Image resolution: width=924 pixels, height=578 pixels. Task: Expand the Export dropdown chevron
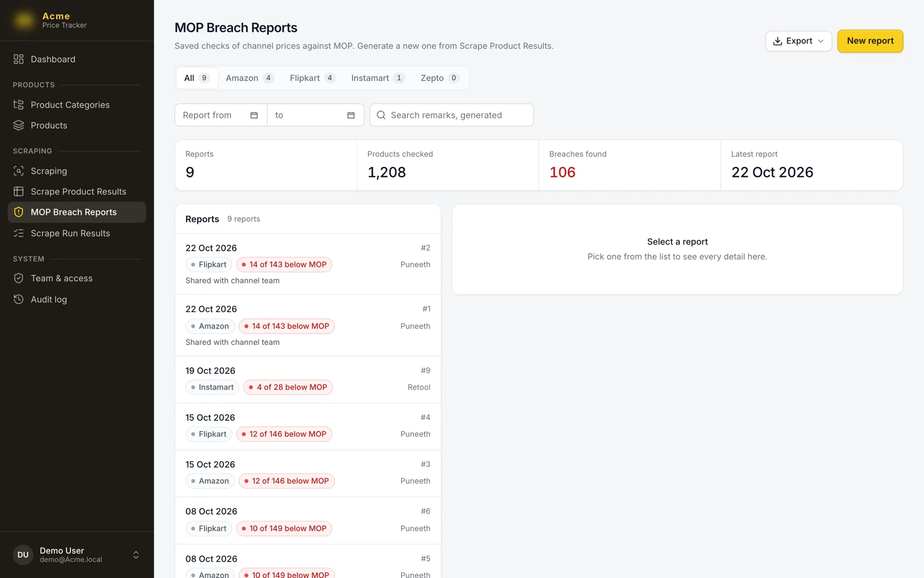coord(821,41)
